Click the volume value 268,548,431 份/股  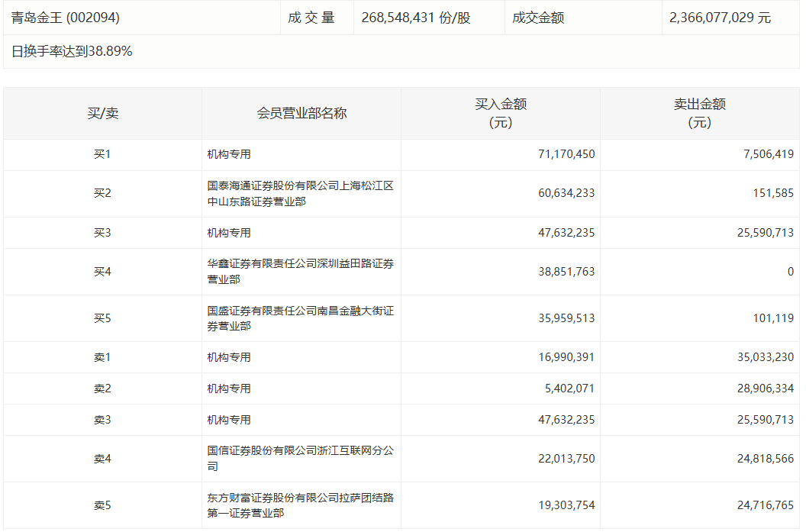(416, 18)
